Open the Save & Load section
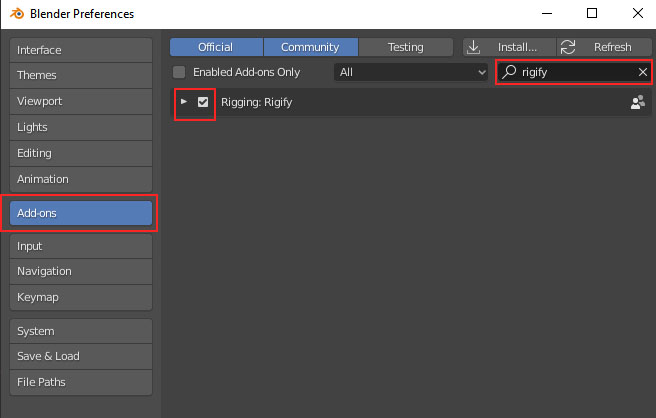The height and width of the screenshot is (418, 656). (x=81, y=356)
